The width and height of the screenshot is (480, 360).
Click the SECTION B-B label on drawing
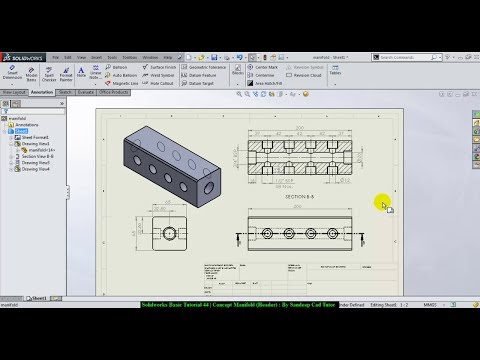(299, 197)
